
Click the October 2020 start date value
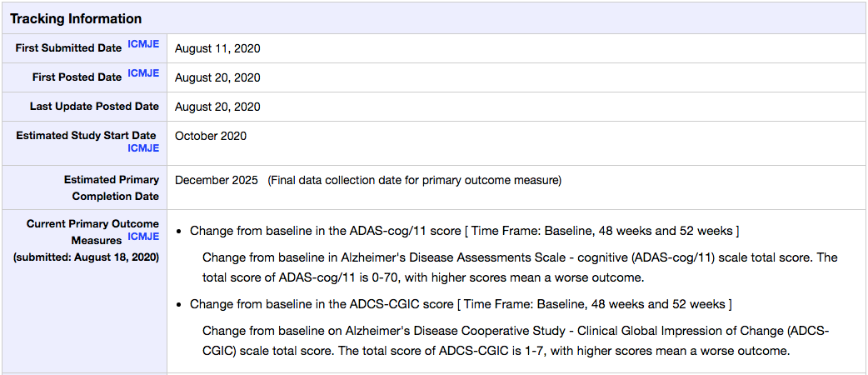pyautogui.click(x=211, y=136)
